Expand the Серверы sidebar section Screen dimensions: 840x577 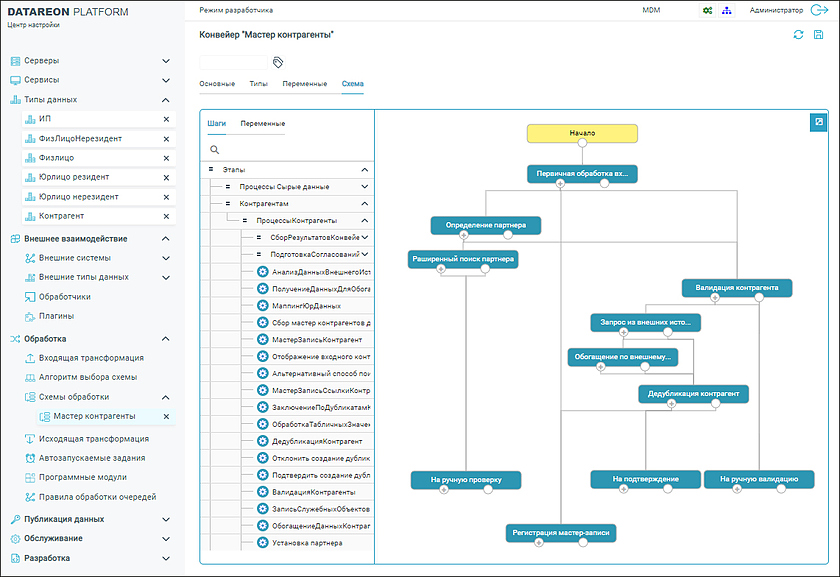166,60
